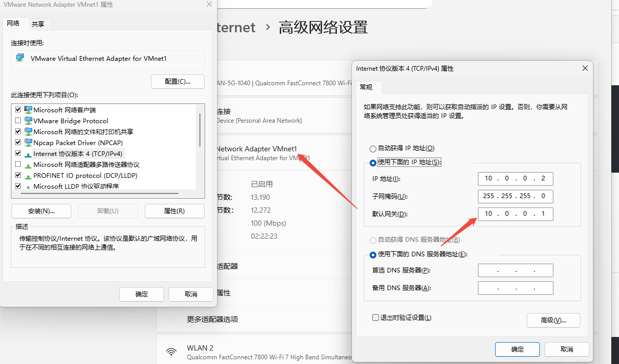Uncheck Microsoft 网络客户端 checkbox

pyautogui.click(x=18, y=110)
